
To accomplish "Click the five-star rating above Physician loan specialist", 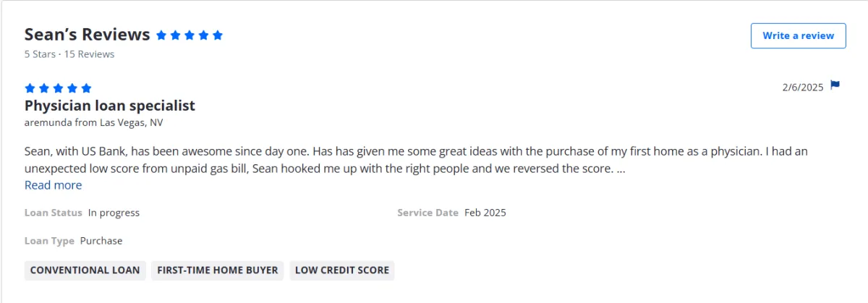I will click(58, 88).
